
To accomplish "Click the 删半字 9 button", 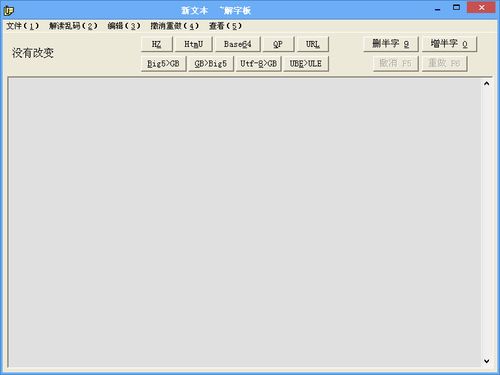I will click(391, 44).
